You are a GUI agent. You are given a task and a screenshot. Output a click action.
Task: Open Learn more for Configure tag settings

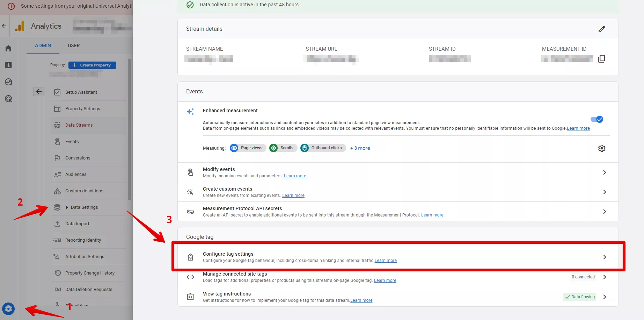click(x=386, y=261)
